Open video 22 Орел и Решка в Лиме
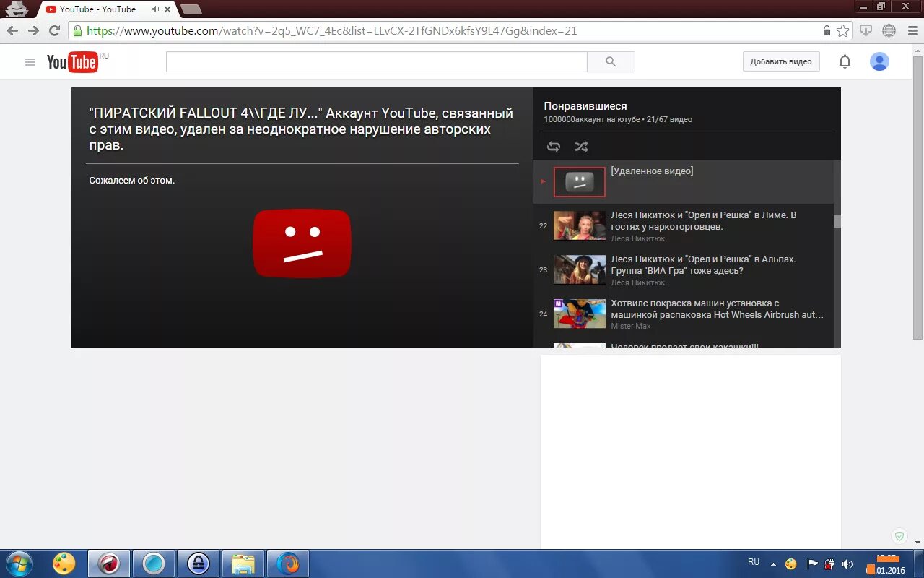 point(683,226)
